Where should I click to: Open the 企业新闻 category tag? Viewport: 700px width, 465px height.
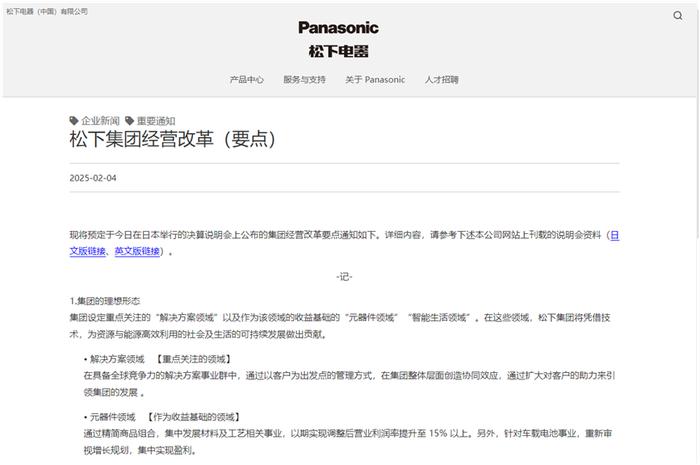pos(100,120)
